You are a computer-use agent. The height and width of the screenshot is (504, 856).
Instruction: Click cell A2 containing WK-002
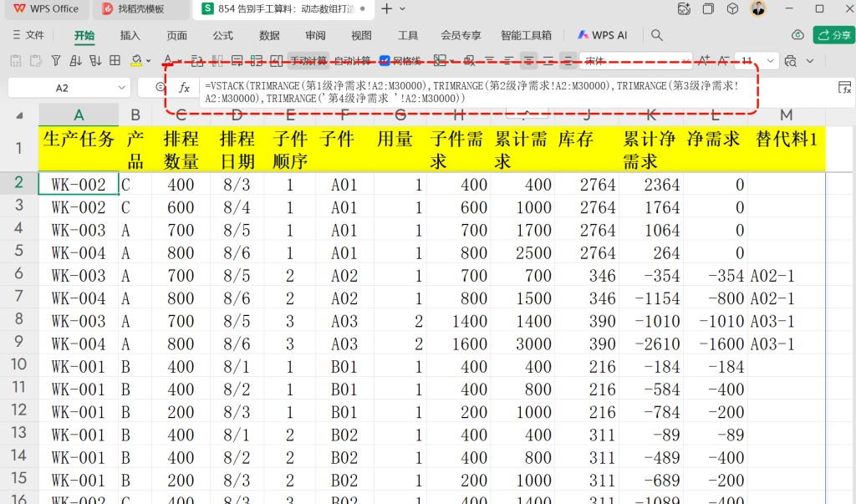tap(79, 184)
